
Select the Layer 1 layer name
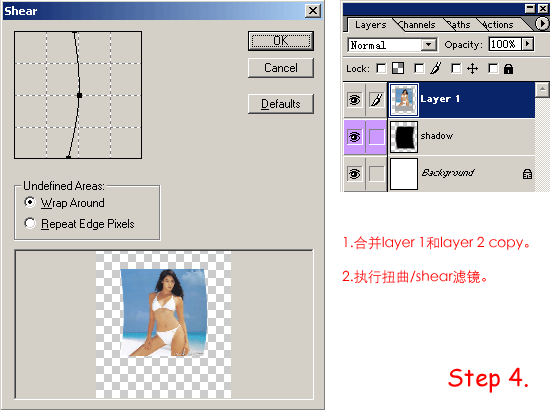pos(440,99)
